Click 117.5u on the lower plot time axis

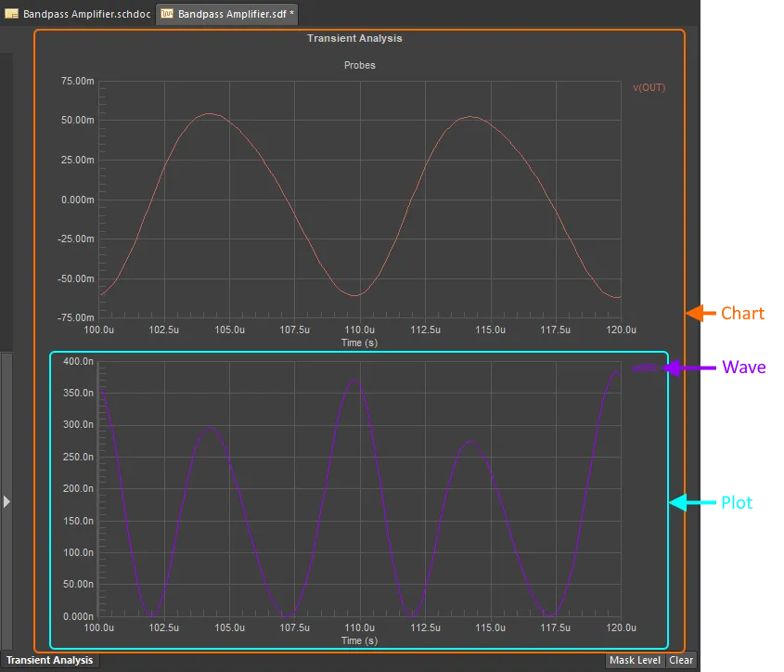pos(556,627)
